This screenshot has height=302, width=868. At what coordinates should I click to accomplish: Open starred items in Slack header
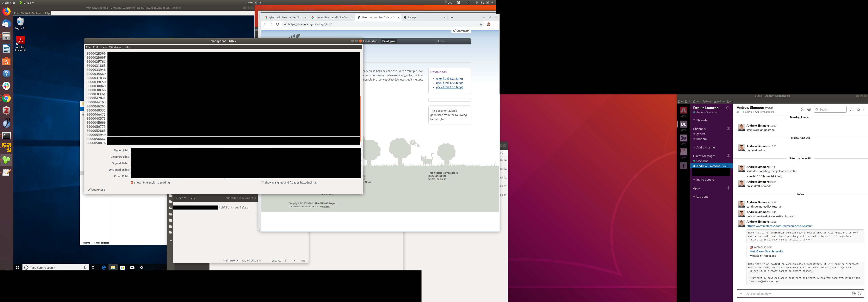tap(858, 109)
